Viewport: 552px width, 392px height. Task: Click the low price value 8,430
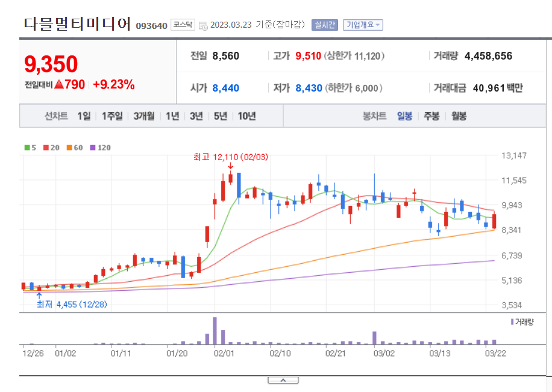coord(309,88)
